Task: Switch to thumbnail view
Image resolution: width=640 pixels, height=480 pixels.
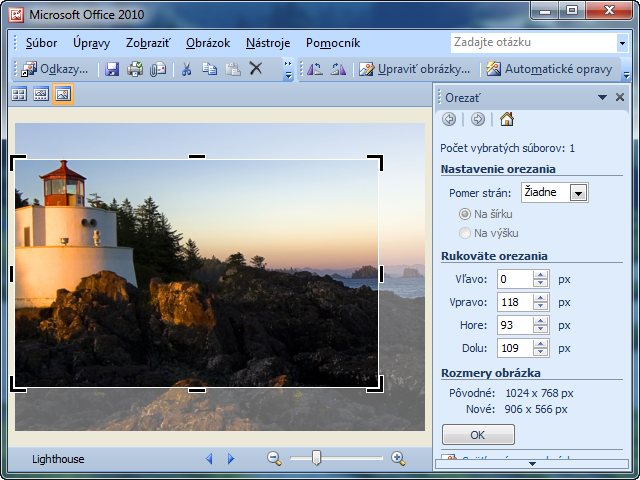Action: [19, 94]
